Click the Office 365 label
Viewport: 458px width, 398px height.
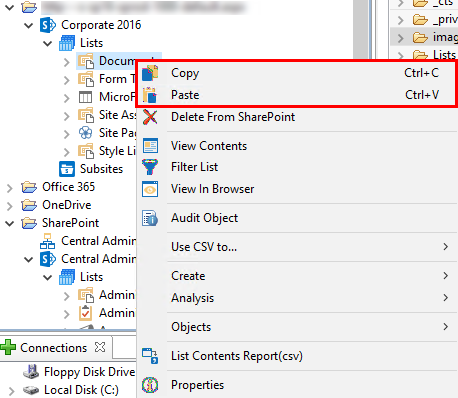click(x=68, y=187)
